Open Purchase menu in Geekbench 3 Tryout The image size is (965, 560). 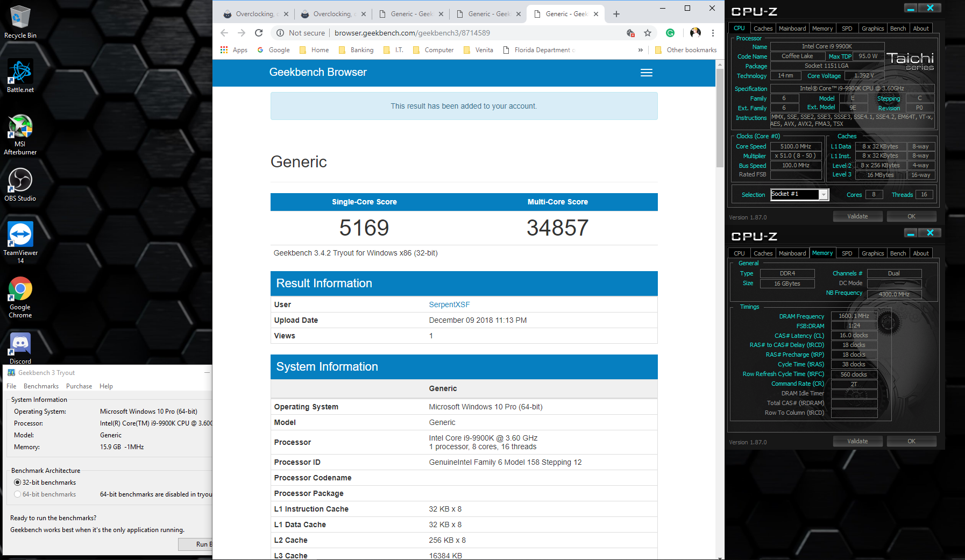click(x=79, y=386)
